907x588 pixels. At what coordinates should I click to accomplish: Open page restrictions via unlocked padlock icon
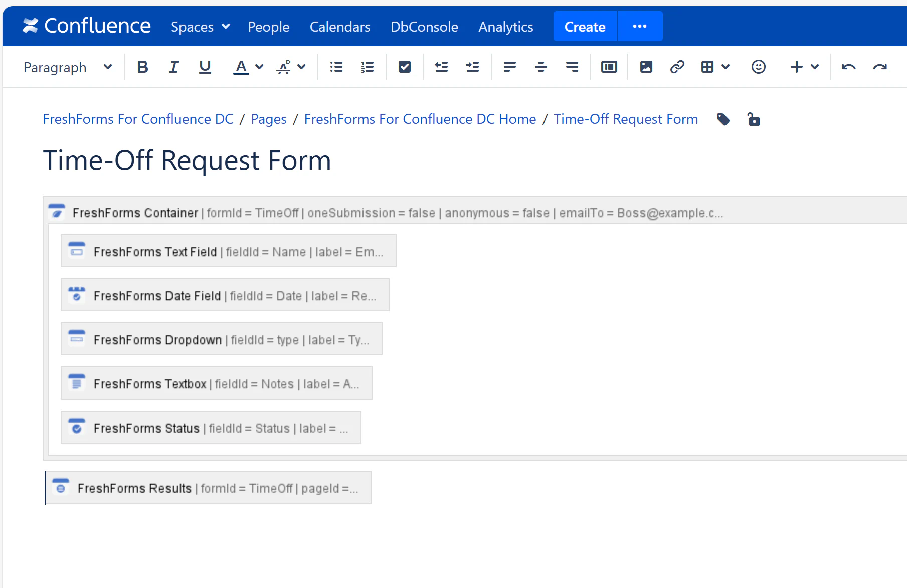(754, 119)
